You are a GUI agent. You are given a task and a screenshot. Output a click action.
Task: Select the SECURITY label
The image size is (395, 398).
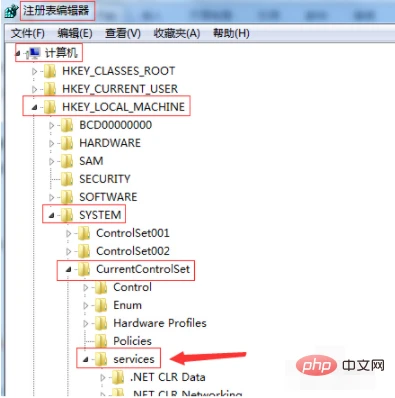tap(105, 179)
